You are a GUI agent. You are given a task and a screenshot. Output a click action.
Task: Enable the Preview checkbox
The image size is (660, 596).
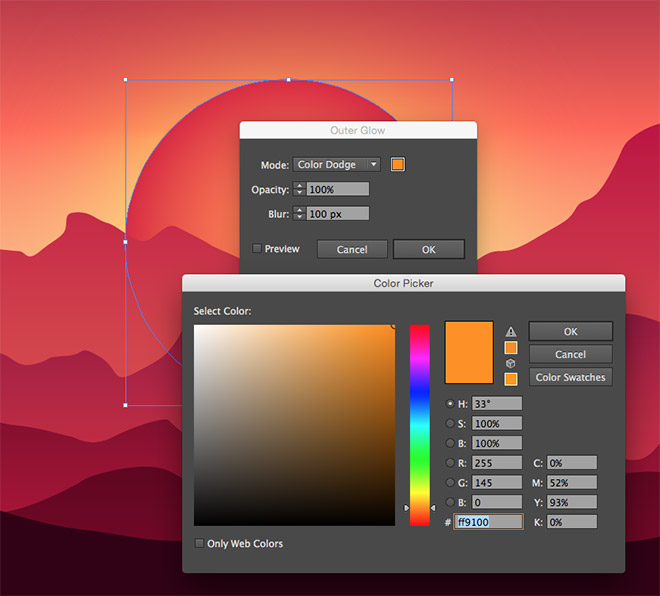point(257,248)
